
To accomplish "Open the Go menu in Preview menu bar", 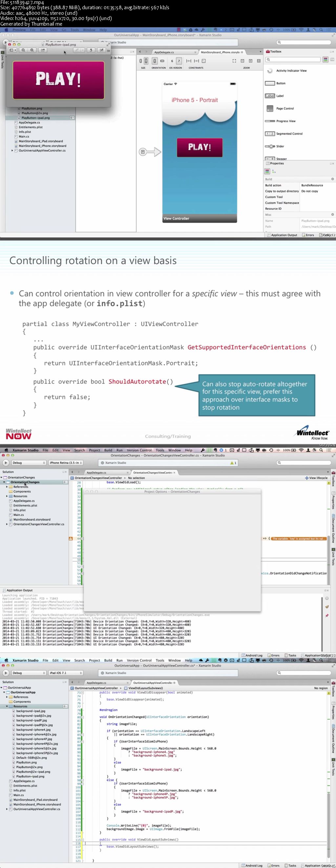I will (64, 30).
